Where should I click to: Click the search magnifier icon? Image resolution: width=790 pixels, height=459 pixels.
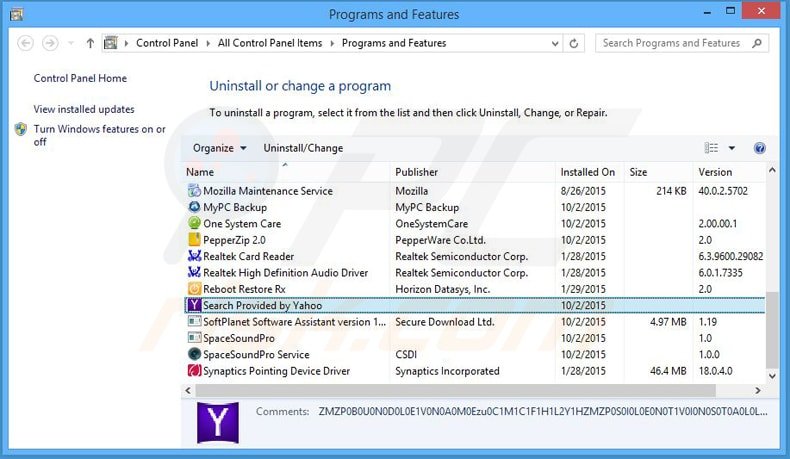point(757,43)
